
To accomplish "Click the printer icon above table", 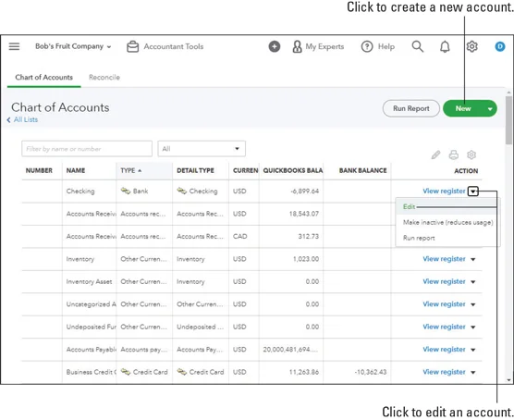I will point(453,154).
